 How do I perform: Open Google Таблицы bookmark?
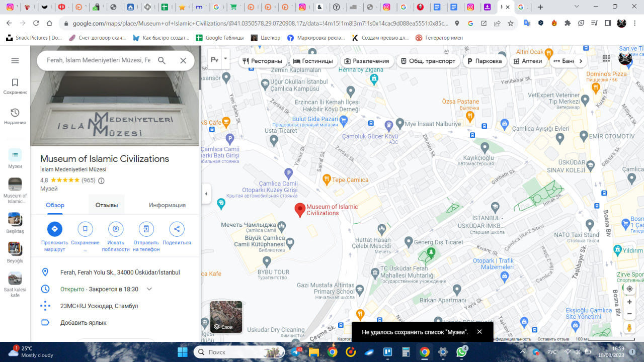(220, 38)
